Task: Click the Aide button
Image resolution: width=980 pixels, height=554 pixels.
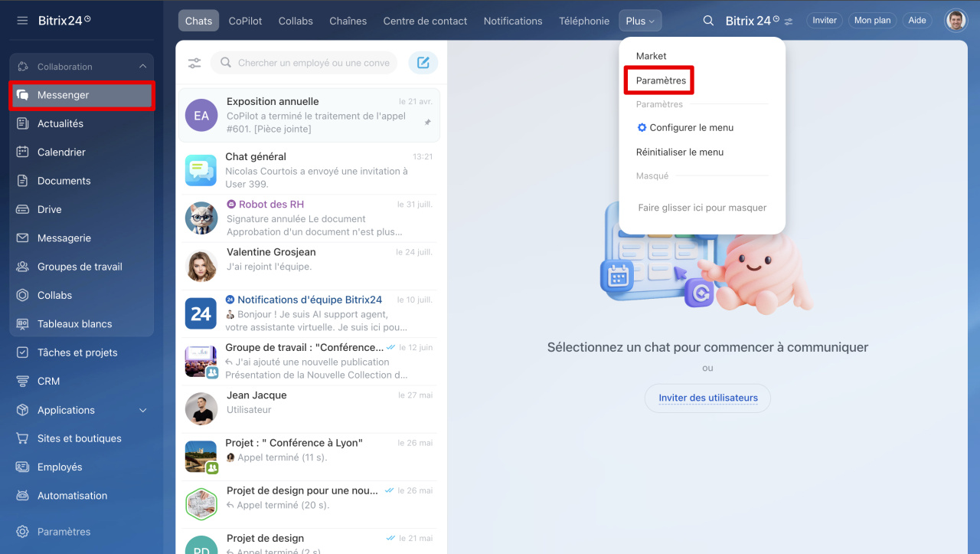Action: pos(917,21)
